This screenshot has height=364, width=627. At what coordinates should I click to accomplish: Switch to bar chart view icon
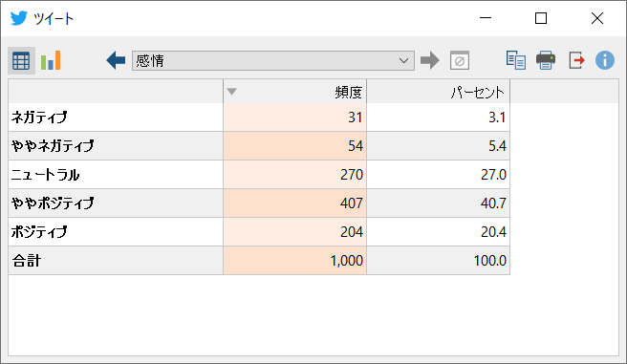(51, 61)
